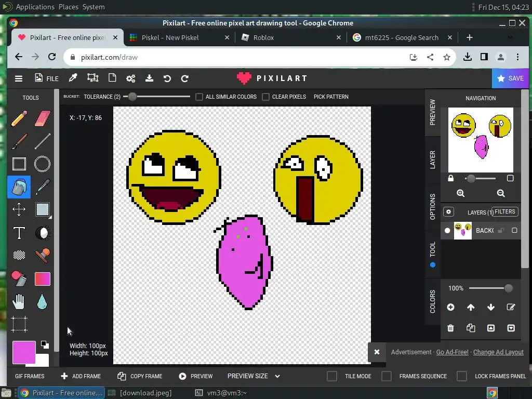The image size is (532, 399).
Task: Toggle the navigation lock icon
Action: pos(450,178)
